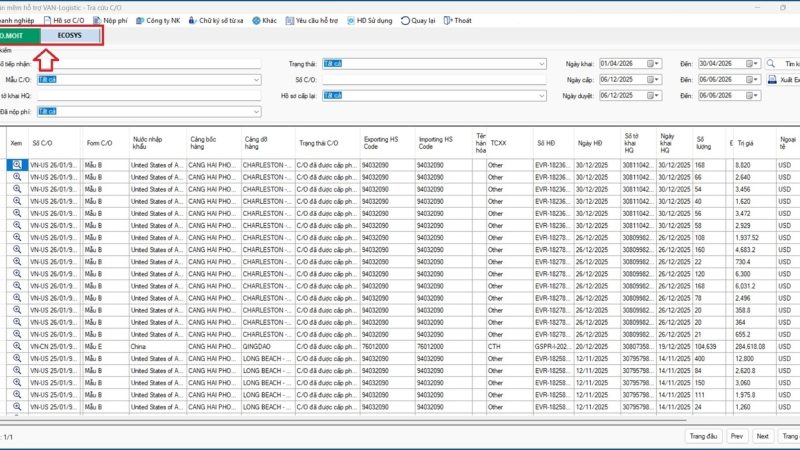Expand the Đã nộp phí dropdown

[x=256, y=111]
